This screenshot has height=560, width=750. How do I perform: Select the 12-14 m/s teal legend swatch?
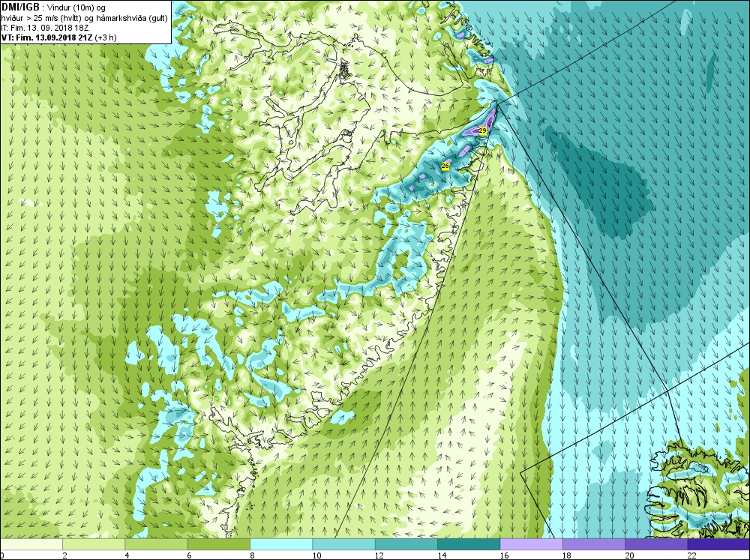click(x=406, y=544)
